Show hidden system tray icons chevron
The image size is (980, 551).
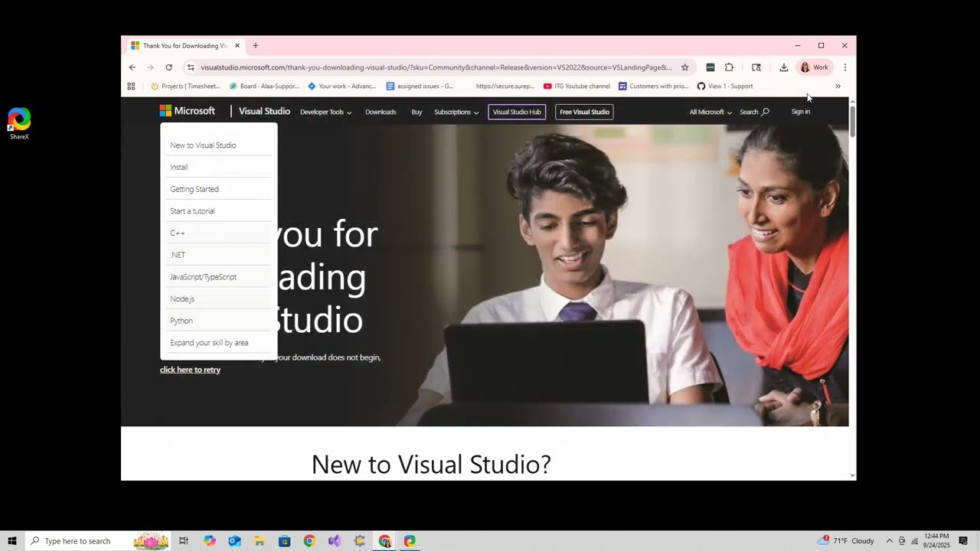coord(889,541)
